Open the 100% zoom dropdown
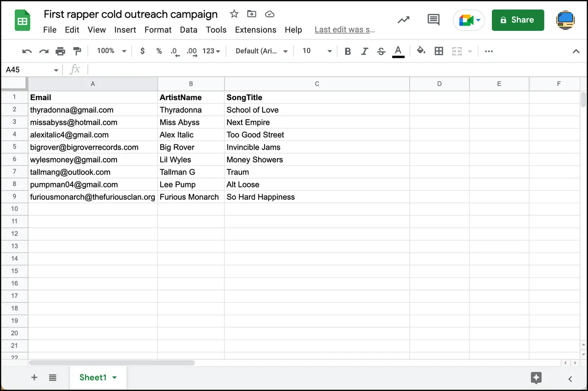 click(x=112, y=51)
